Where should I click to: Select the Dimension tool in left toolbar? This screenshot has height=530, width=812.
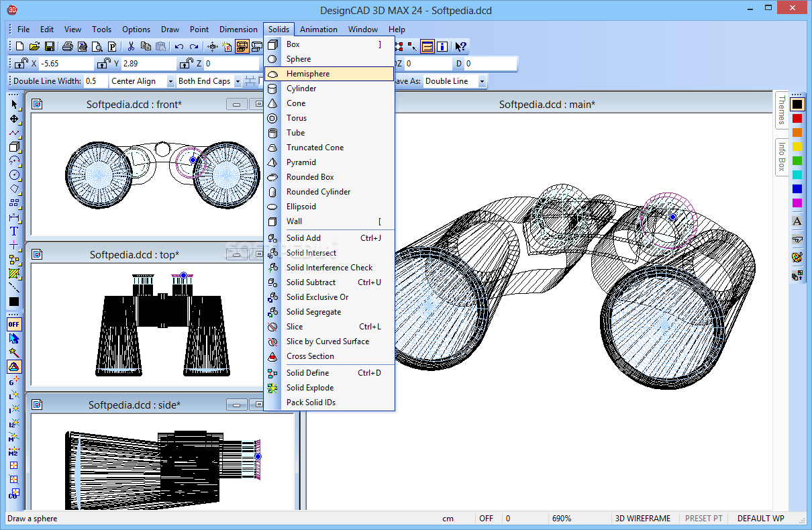14,217
